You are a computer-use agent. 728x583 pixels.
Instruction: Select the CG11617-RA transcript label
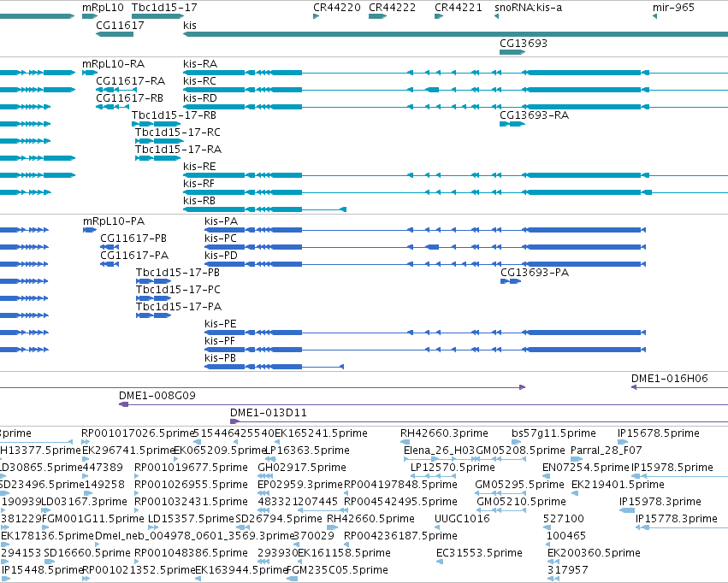click(131, 80)
